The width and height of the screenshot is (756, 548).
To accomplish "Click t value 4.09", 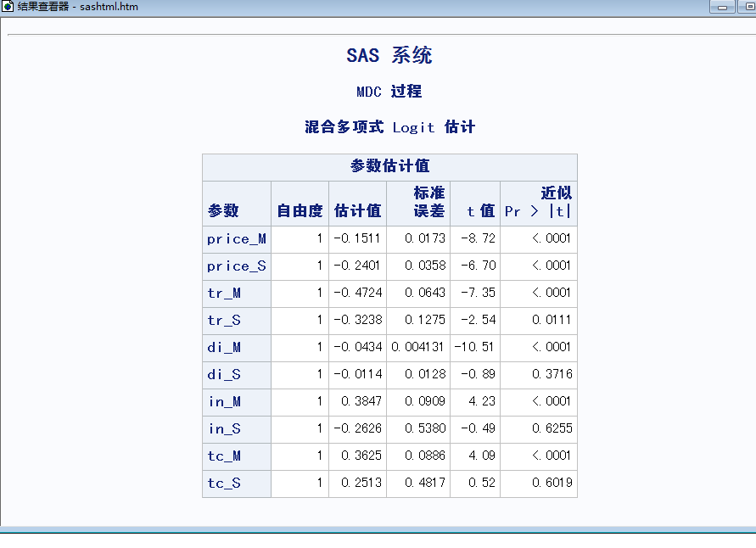I will (x=482, y=456).
